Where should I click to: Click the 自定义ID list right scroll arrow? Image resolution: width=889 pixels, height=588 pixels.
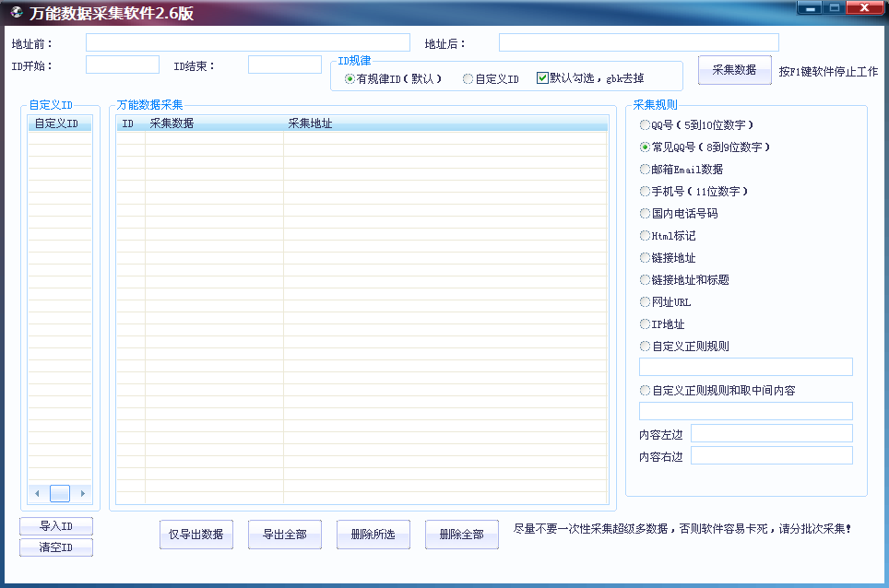[x=83, y=494]
